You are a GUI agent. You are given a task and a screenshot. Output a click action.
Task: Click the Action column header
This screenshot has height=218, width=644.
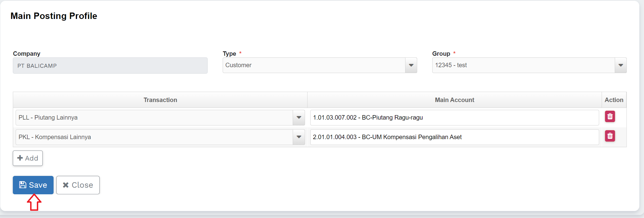[614, 100]
